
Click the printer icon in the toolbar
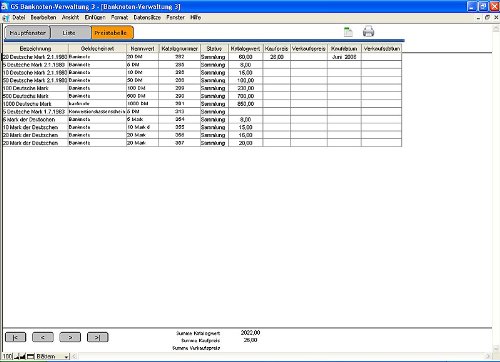pyautogui.click(x=368, y=32)
